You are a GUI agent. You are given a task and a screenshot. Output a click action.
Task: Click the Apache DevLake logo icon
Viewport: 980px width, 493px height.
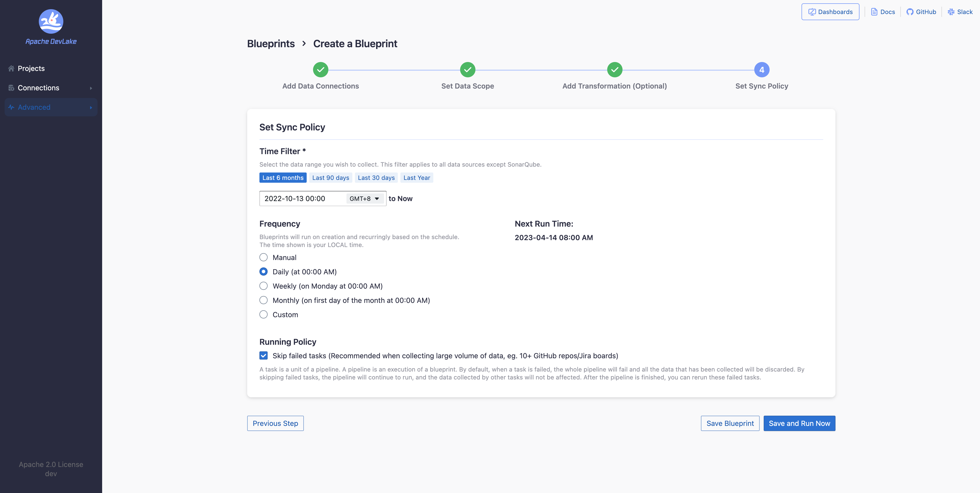(51, 21)
